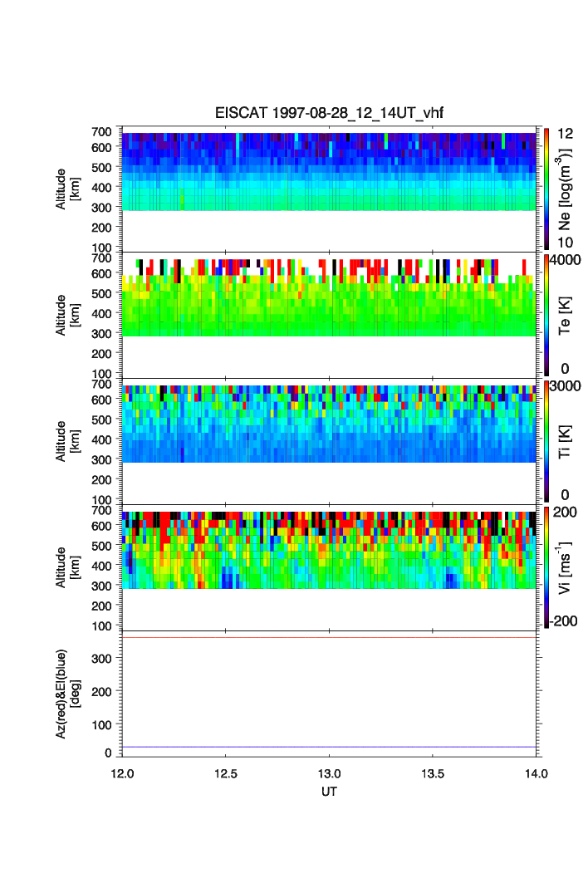Click the 12 value on the Ne colorbar
The height and width of the screenshot is (883, 588).
[x=565, y=134]
